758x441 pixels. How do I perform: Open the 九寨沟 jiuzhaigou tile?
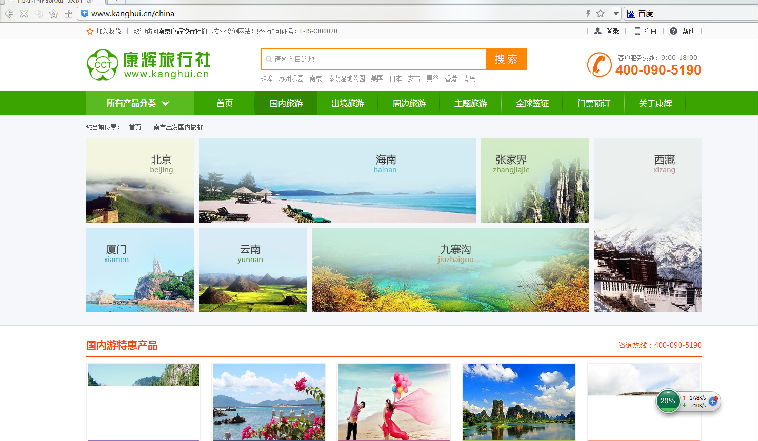click(451, 270)
